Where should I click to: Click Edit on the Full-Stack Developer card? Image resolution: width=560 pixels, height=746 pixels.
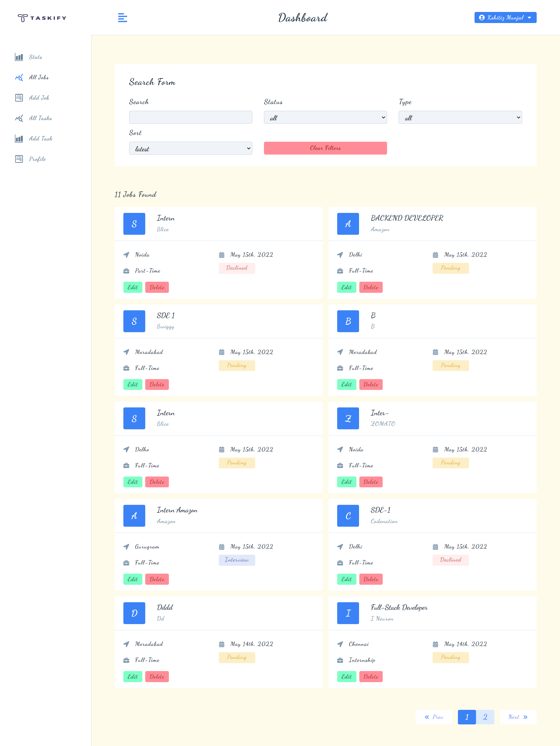pyautogui.click(x=346, y=677)
